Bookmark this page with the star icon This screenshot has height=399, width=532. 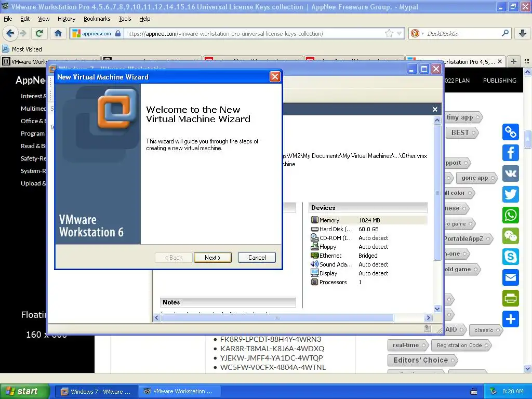coord(389,33)
